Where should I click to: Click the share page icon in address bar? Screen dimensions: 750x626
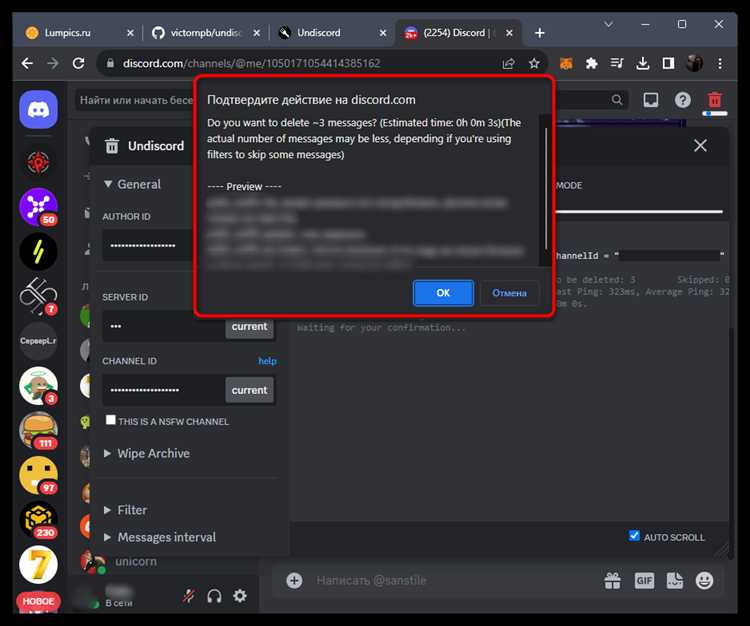[508, 63]
